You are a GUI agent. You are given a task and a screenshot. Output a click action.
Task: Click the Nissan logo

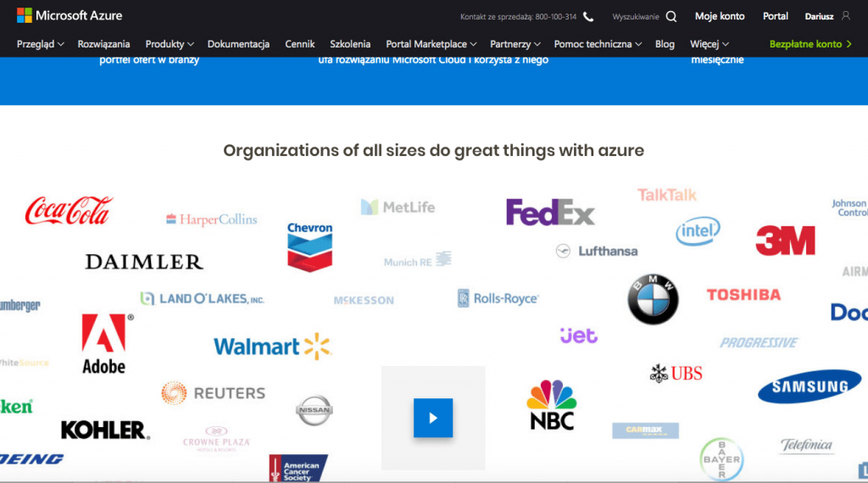[x=314, y=410]
